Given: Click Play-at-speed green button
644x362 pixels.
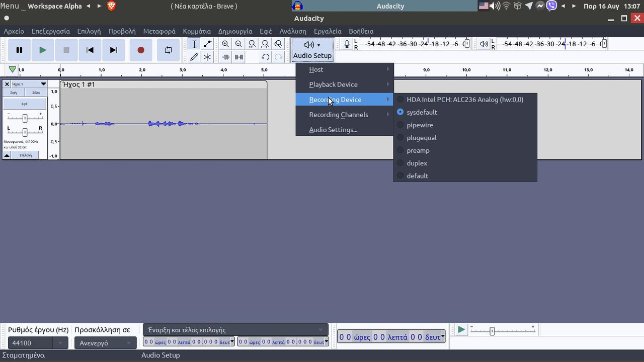Looking at the screenshot, I should click(x=461, y=330).
